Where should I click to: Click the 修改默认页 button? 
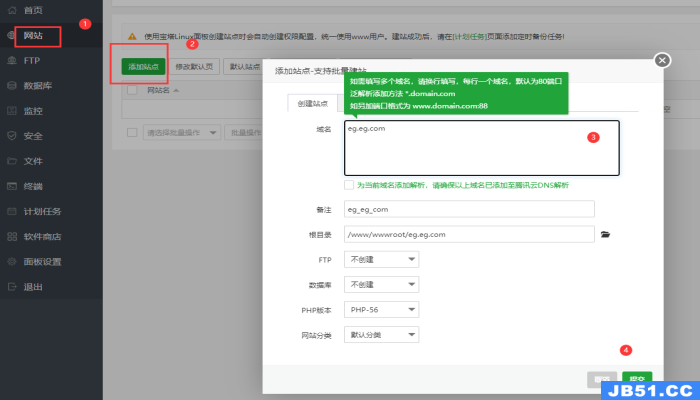pyautogui.click(x=194, y=67)
